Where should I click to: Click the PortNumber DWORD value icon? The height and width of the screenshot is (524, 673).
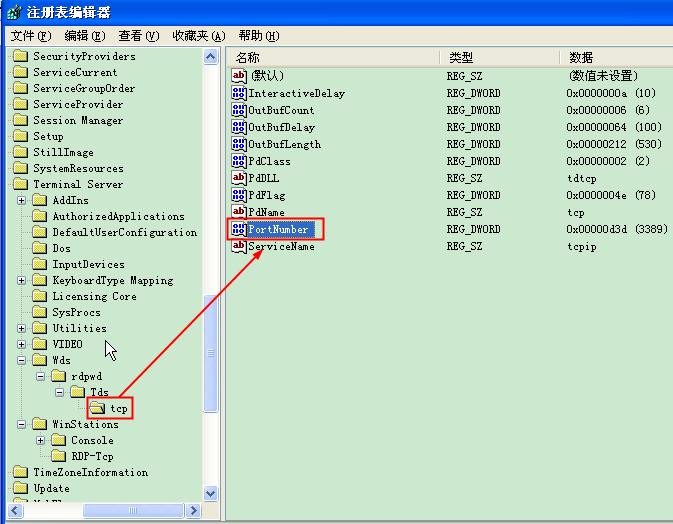tap(239, 229)
